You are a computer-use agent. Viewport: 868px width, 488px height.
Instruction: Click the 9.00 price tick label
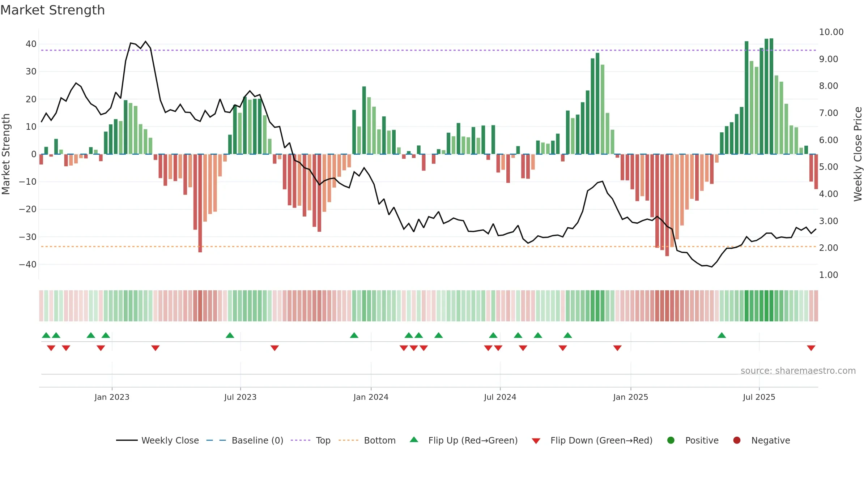[x=828, y=59]
